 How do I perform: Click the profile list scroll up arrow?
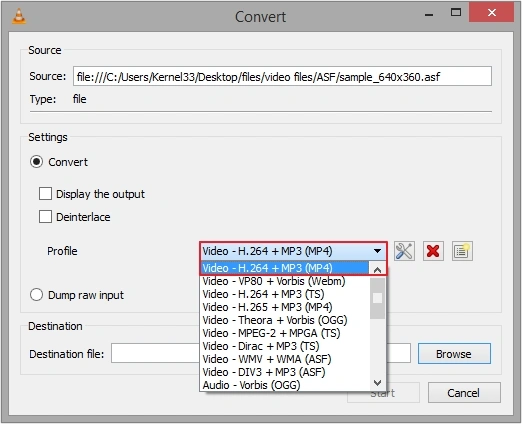[378, 269]
